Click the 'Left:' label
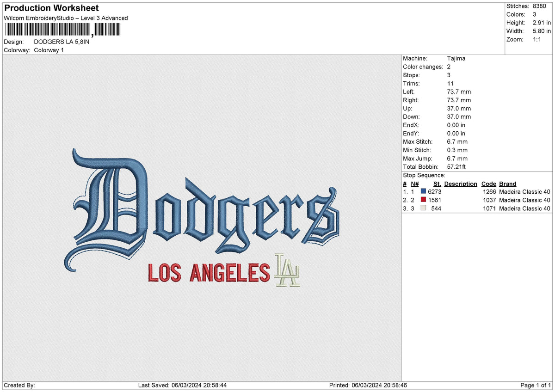 (x=409, y=92)
